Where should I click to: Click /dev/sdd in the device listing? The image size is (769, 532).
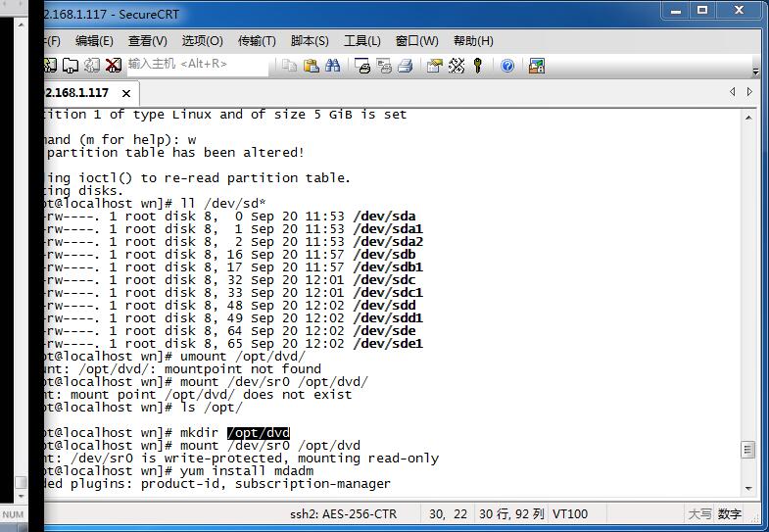(384, 306)
